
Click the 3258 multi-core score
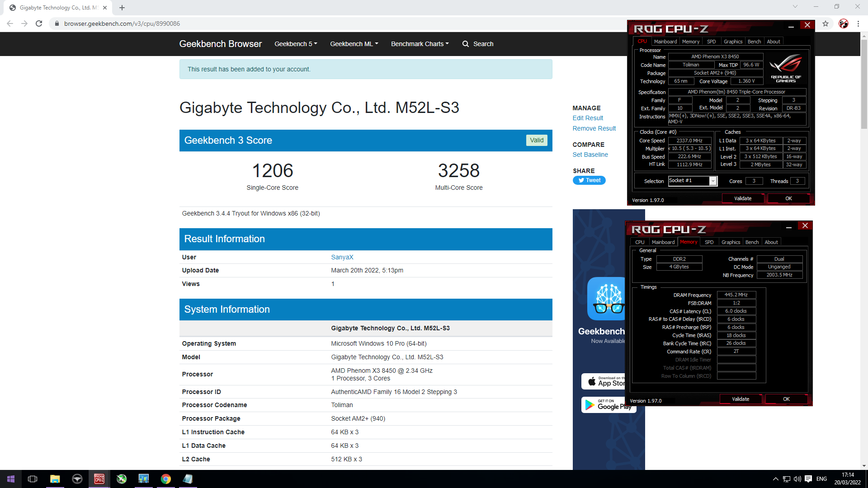pos(458,171)
